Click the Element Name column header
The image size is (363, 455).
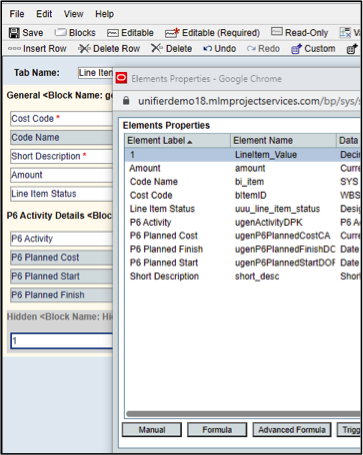(283, 141)
